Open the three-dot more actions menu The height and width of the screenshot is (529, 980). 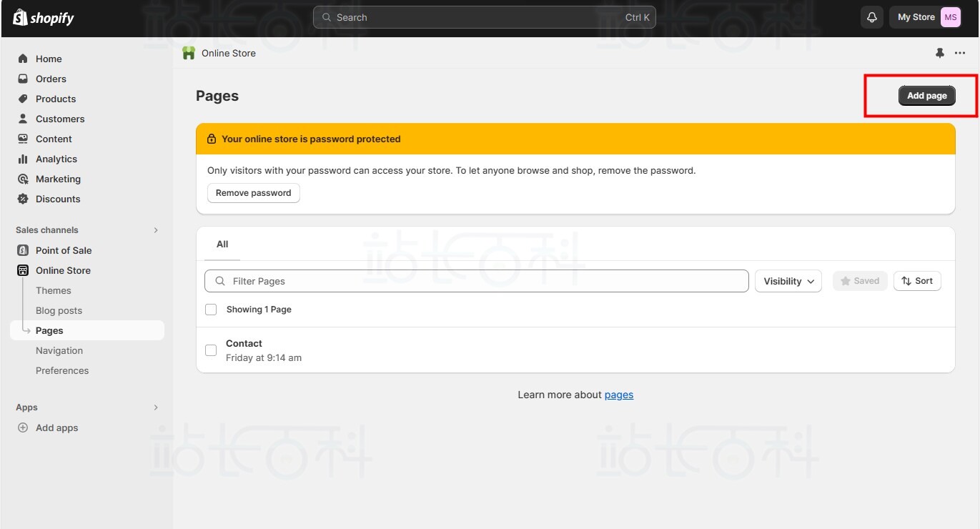point(960,53)
